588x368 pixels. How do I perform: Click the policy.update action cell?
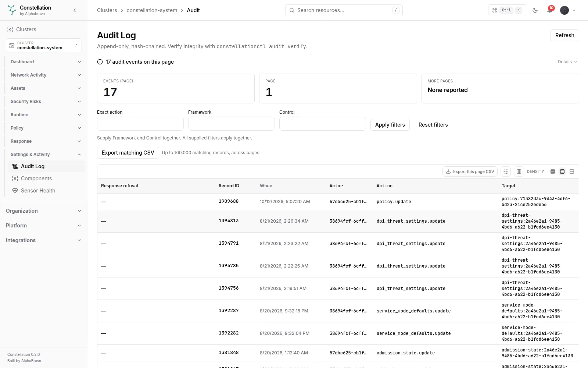394,202
